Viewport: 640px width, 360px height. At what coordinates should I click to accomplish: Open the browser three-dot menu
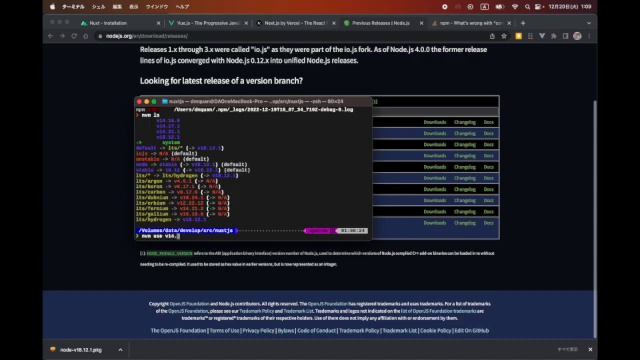[589, 36]
